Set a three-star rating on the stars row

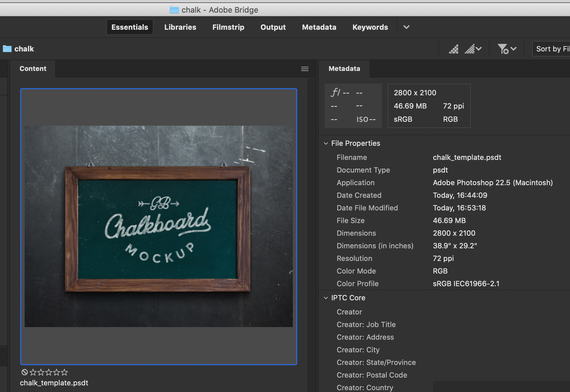click(x=48, y=372)
